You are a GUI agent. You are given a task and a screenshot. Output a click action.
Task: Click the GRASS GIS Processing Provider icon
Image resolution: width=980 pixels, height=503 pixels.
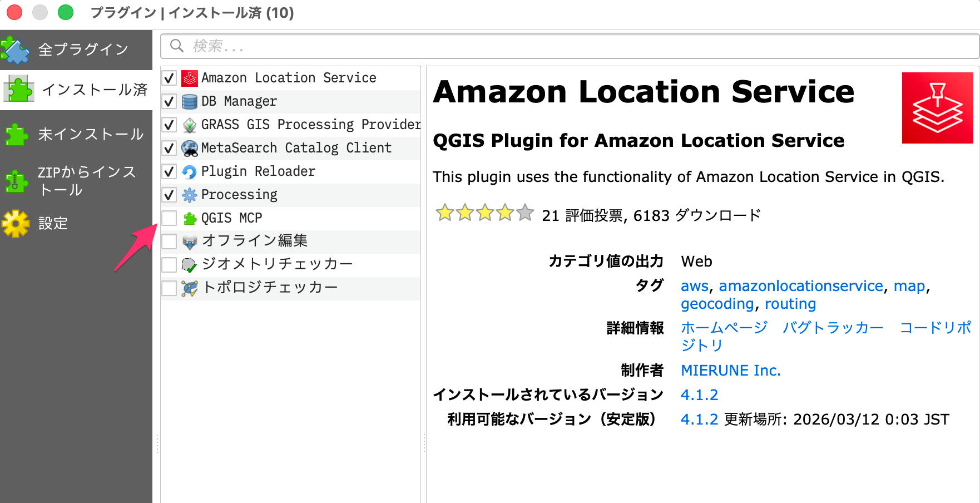pyautogui.click(x=189, y=125)
